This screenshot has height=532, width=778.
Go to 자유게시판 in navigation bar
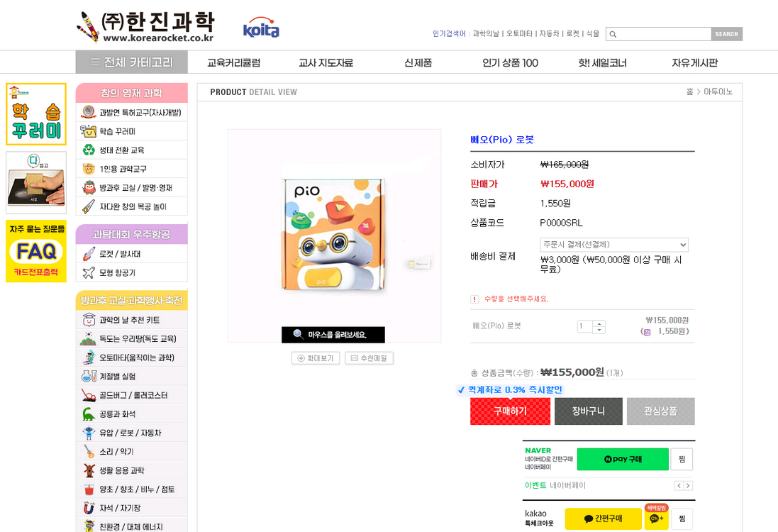pos(694,62)
